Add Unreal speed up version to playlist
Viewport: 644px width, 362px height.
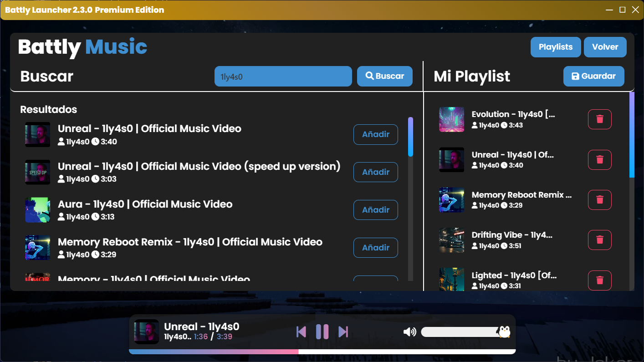pyautogui.click(x=376, y=172)
